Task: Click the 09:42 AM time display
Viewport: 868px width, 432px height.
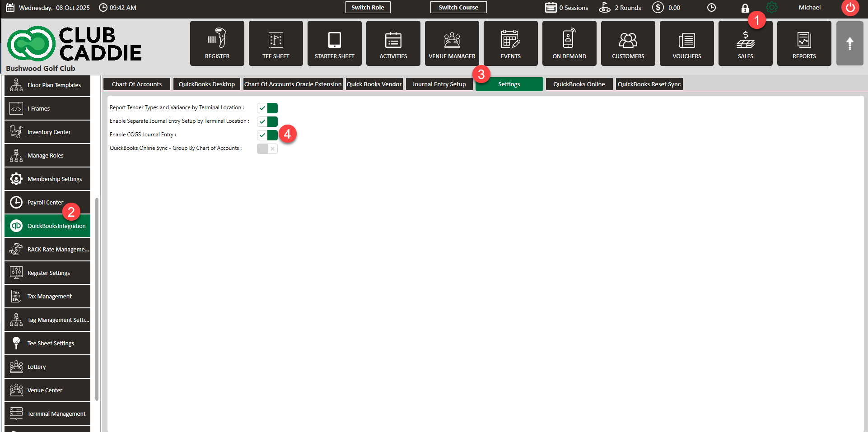Action: tap(123, 8)
